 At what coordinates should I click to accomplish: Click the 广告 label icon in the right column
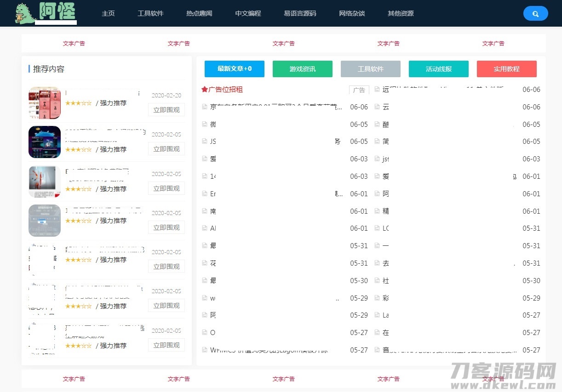(359, 91)
